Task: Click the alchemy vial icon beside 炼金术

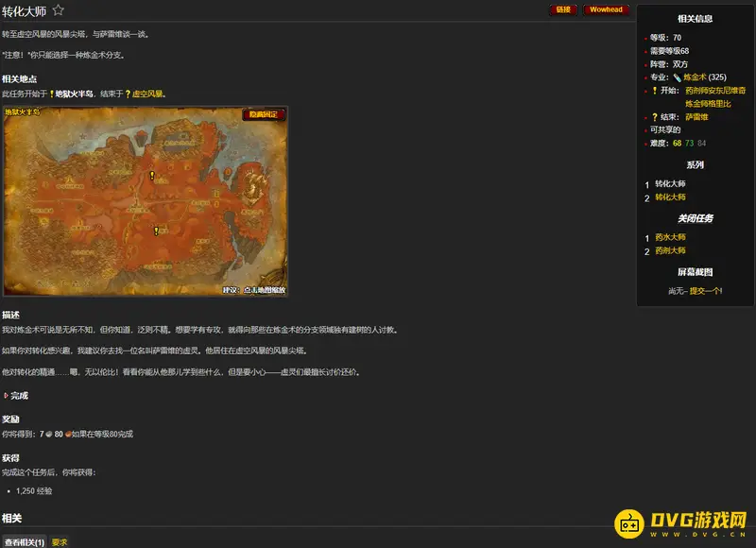Action: [x=677, y=77]
